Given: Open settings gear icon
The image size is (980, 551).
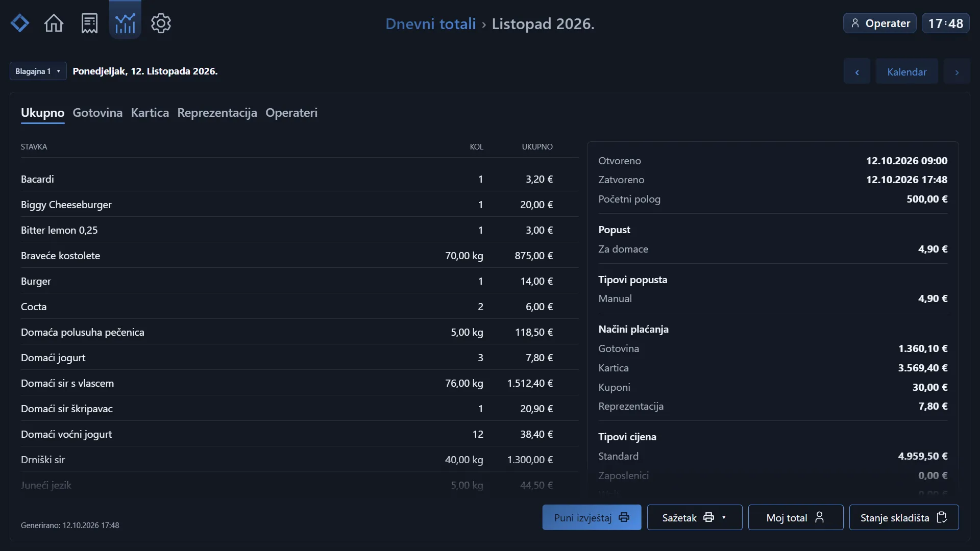Looking at the screenshot, I should (161, 23).
